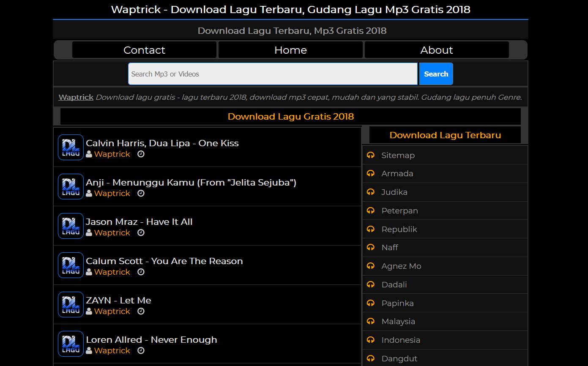Open Jason Mraz - Have It All
588x366 pixels.
pos(139,222)
